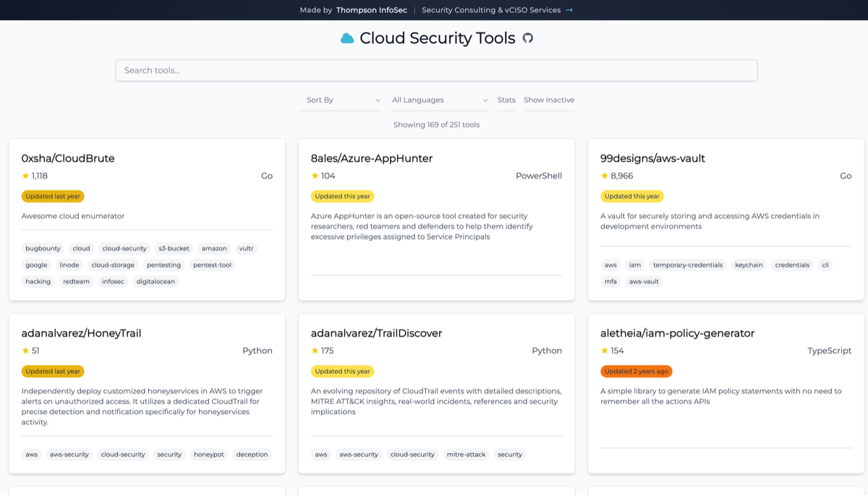Select the digitalocean tag on CloudBrute
This screenshot has width=868, height=495.
pyautogui.click(x=156, y=282)
